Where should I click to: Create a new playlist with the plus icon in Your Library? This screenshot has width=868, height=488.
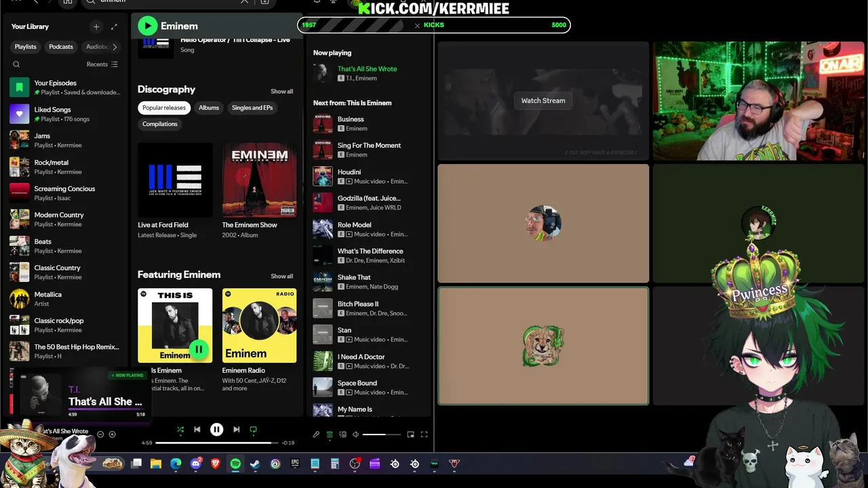click(96, 26)
